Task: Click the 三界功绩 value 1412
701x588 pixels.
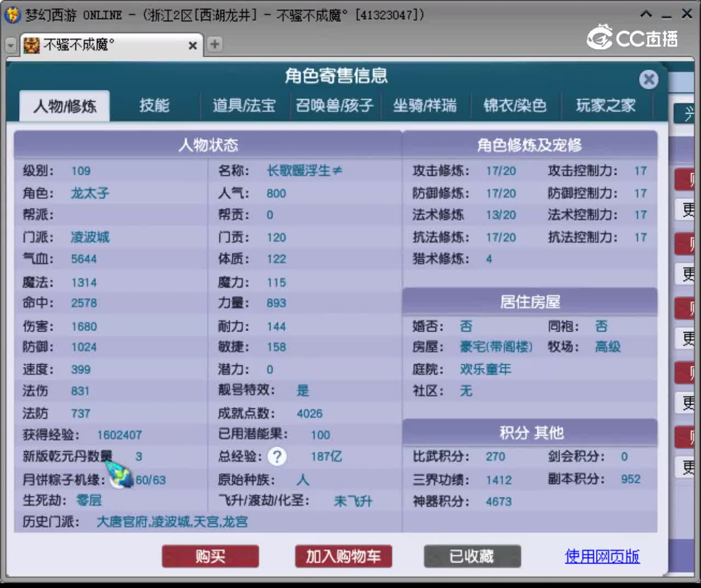Action: coord(499,480)
